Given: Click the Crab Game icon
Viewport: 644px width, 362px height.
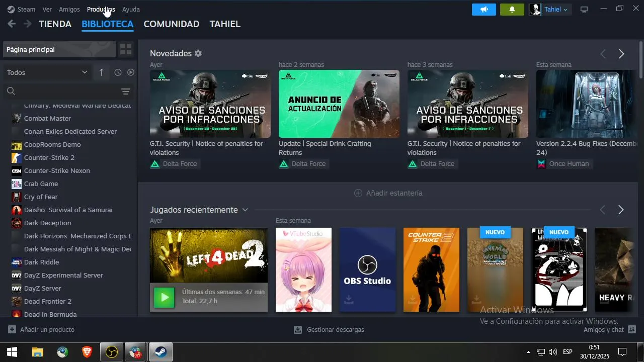Looking at the screenshot, I should click(x=17, y=184).
